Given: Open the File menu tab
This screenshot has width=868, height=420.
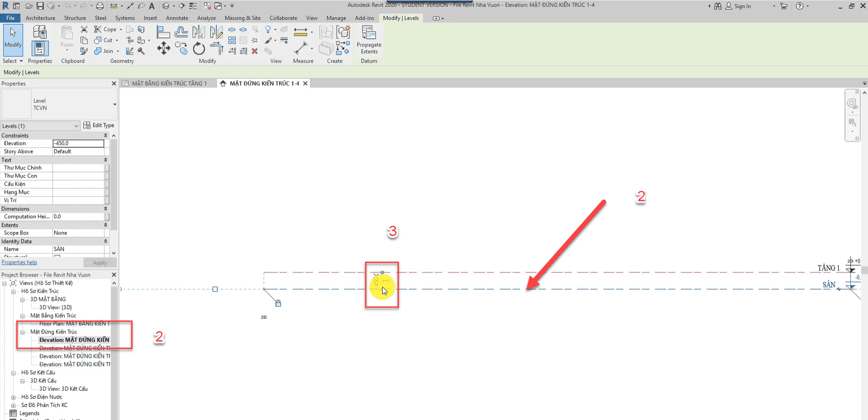Looking at the screenshot, I should 10,18.
